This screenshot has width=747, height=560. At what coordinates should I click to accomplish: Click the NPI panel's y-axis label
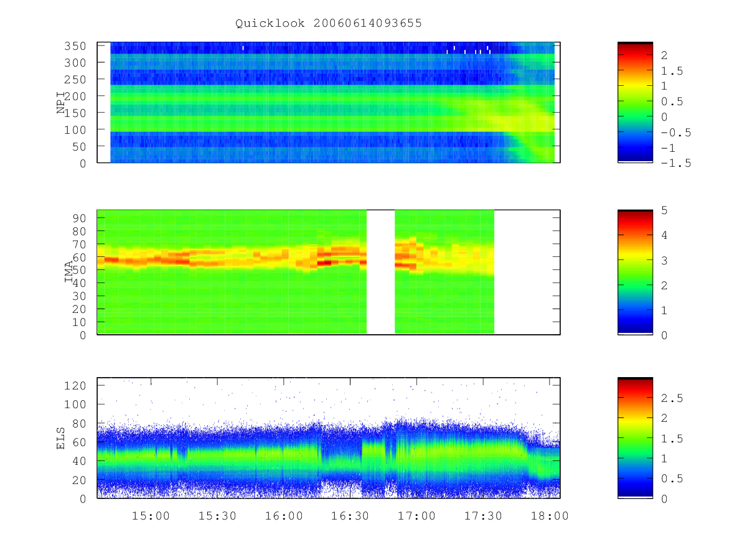click(61, 103)
